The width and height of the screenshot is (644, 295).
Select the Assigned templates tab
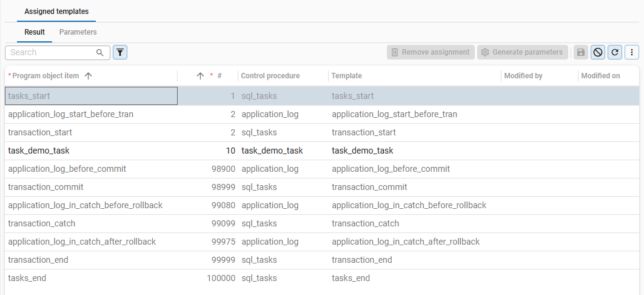pyautogui.click(x=56, y=12)
